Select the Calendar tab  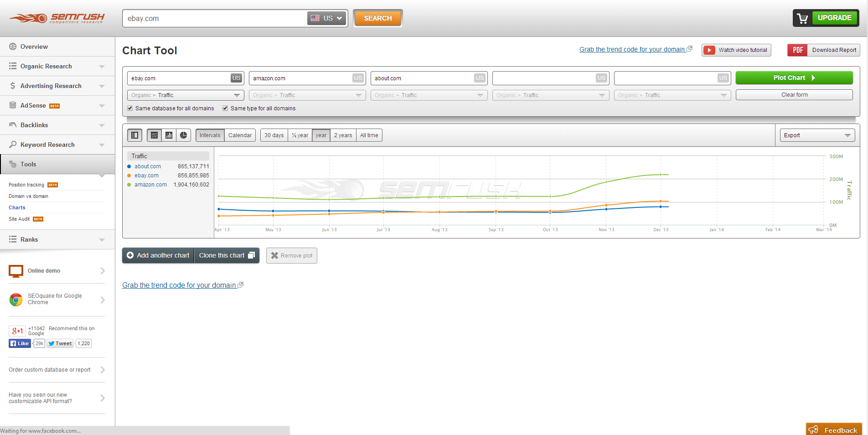240,135
